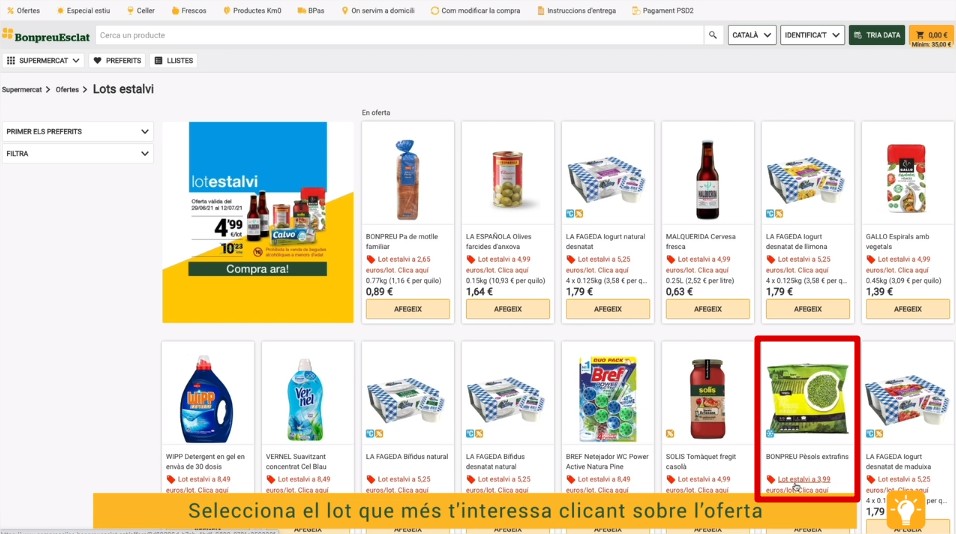Viewport: 956px width, 534px height.
Task: Open LLISTES list button
Action: 174,60
